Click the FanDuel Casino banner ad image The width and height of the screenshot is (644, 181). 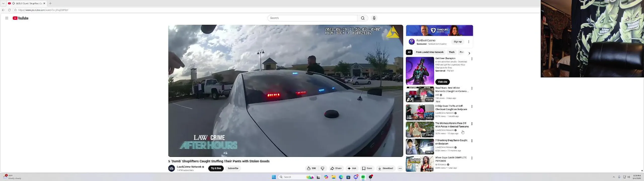coord(439,31)
